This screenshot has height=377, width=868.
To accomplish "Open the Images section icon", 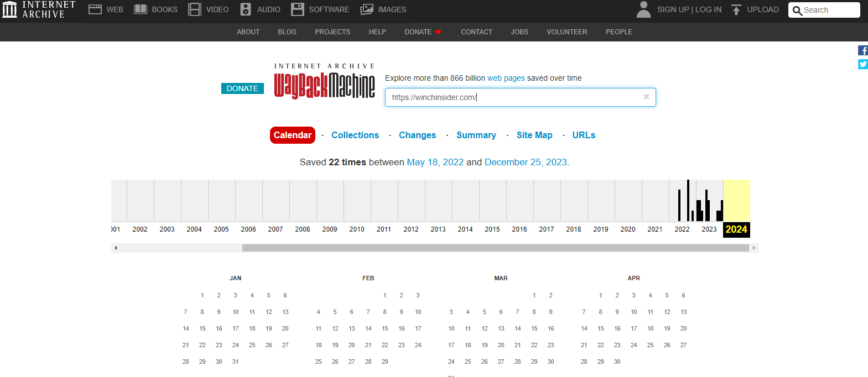I will pyautogui.click(x=367, y=9).
